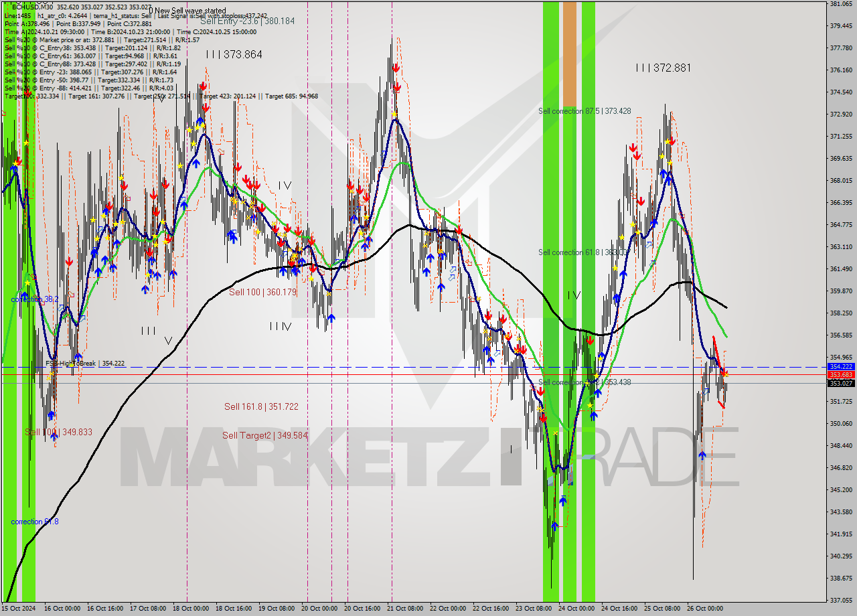Click the 'Entry -88: 414.421' sell line
The image size is (857, 616).
(x=88, y=88)
